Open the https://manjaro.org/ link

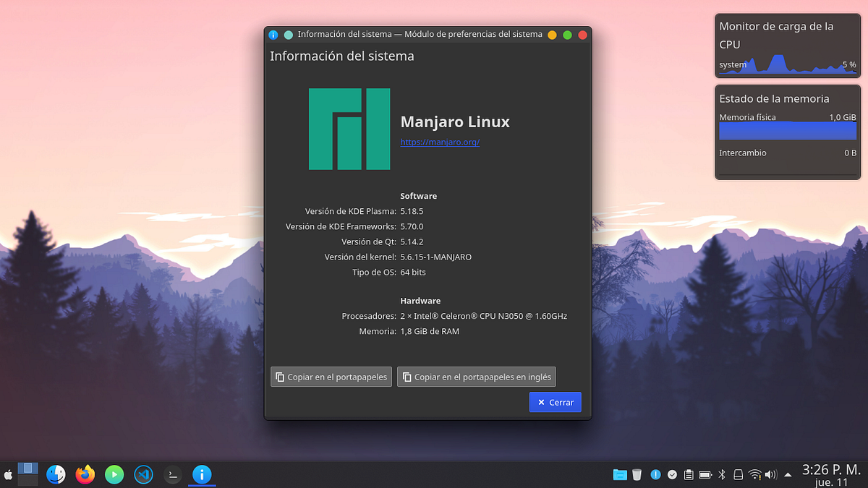coord(440,142)
